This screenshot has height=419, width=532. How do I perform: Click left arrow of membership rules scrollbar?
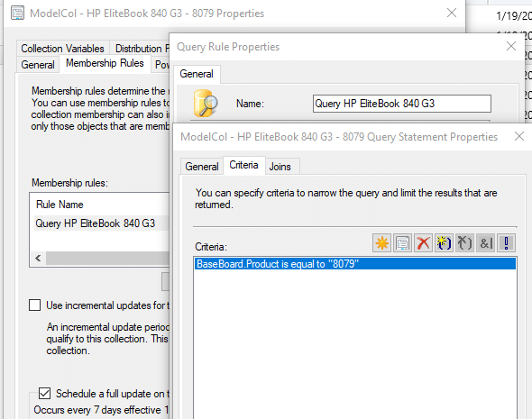point(38,259)
